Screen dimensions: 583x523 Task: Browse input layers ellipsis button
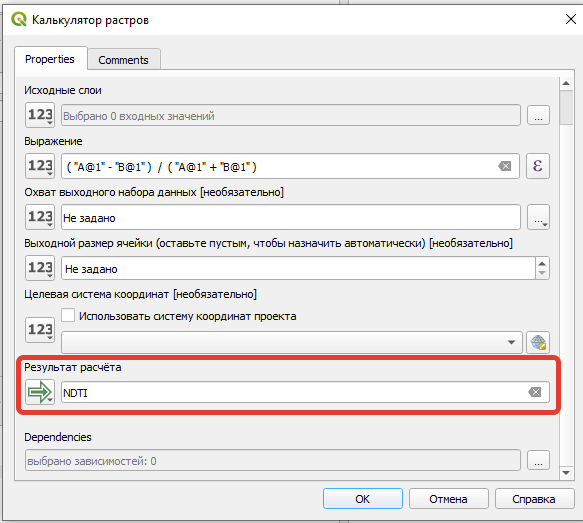[538, 115]
